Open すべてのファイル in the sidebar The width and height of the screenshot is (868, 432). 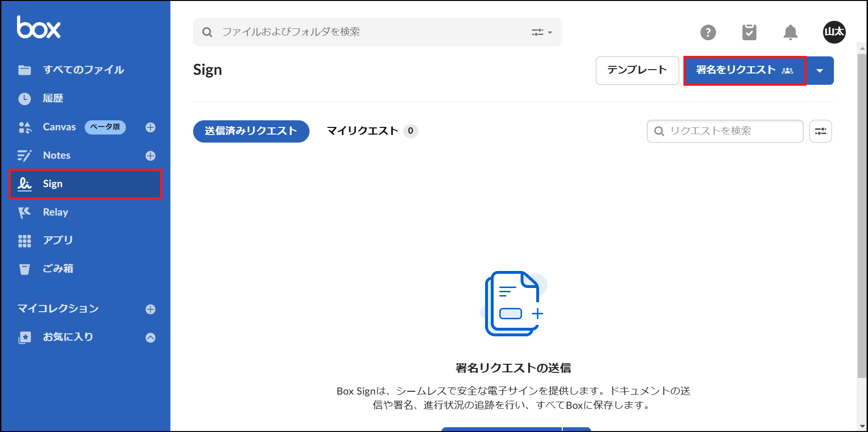pos(83,70)
